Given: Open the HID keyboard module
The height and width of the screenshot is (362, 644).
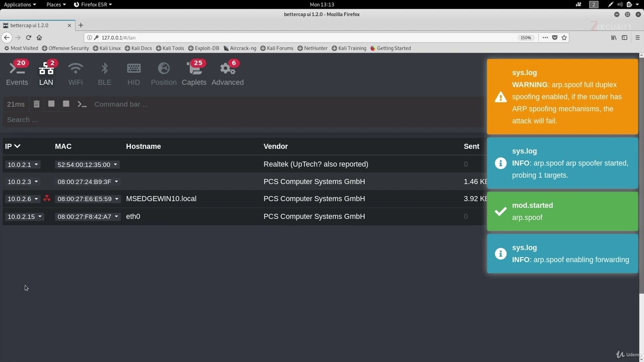Looking at the screenshot, I should (134, 73).
